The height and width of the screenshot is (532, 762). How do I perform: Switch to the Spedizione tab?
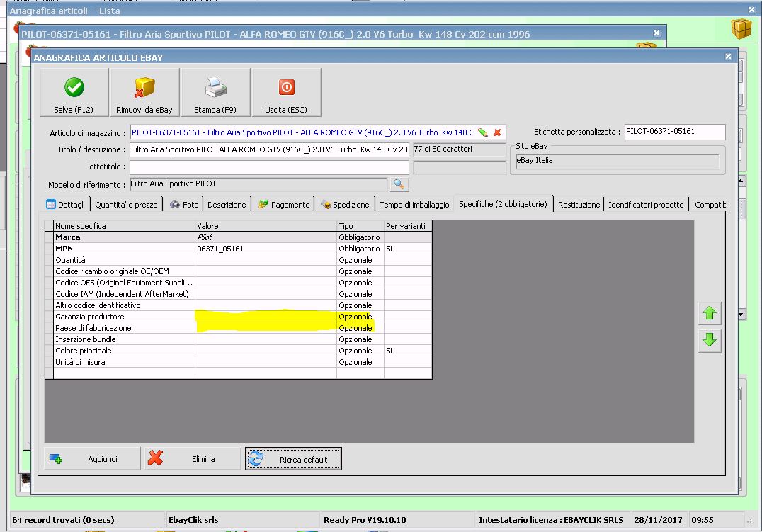click(x=346, y=205)
